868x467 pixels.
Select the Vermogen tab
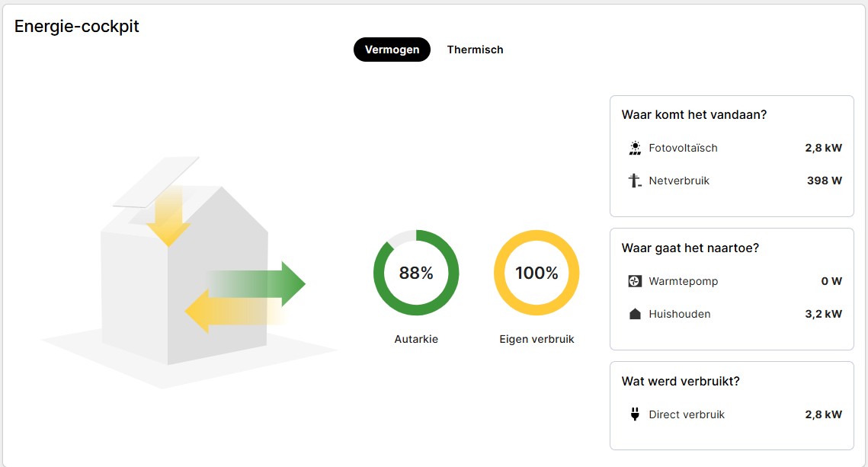tap(392, 50)
